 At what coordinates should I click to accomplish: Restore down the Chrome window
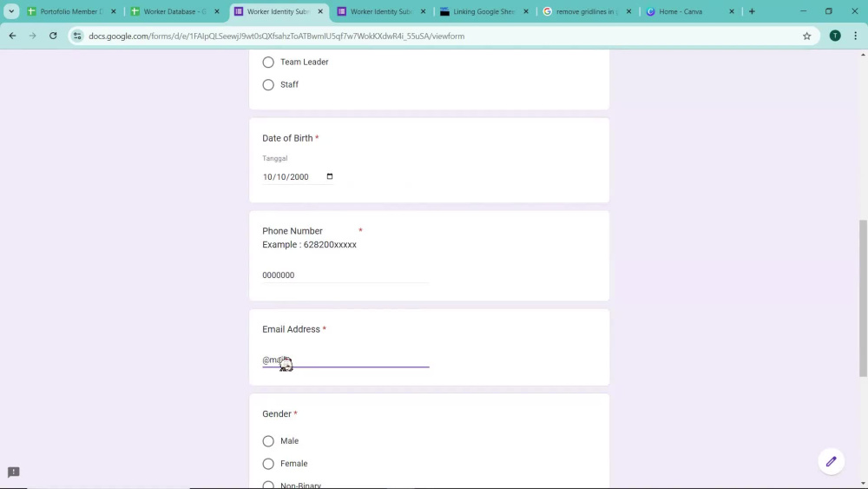point(829,11)
